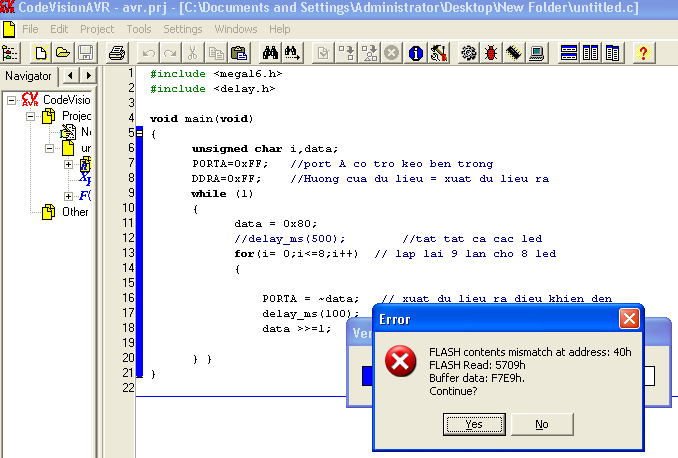Click the Redo arrow icon

(x=170, y=53)
